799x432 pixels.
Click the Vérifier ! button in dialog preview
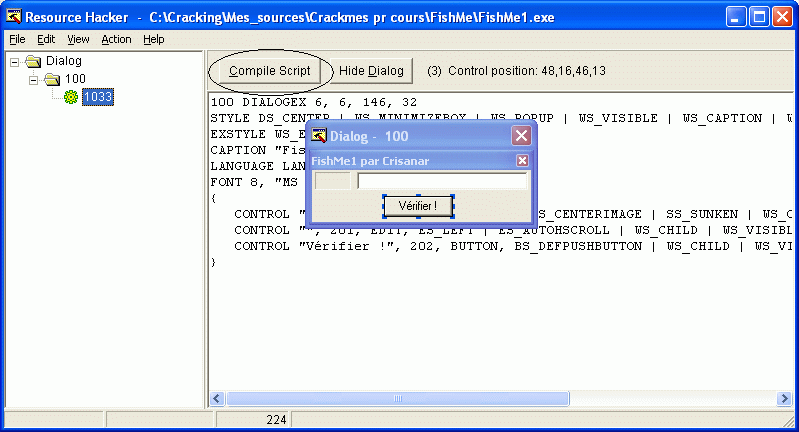click(418, 206)
